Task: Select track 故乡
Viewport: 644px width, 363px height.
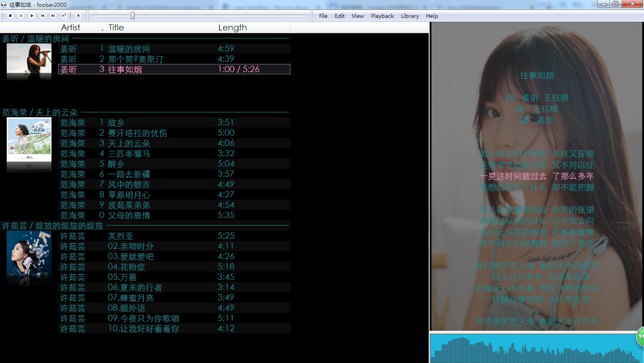Action: pos(175,122)
